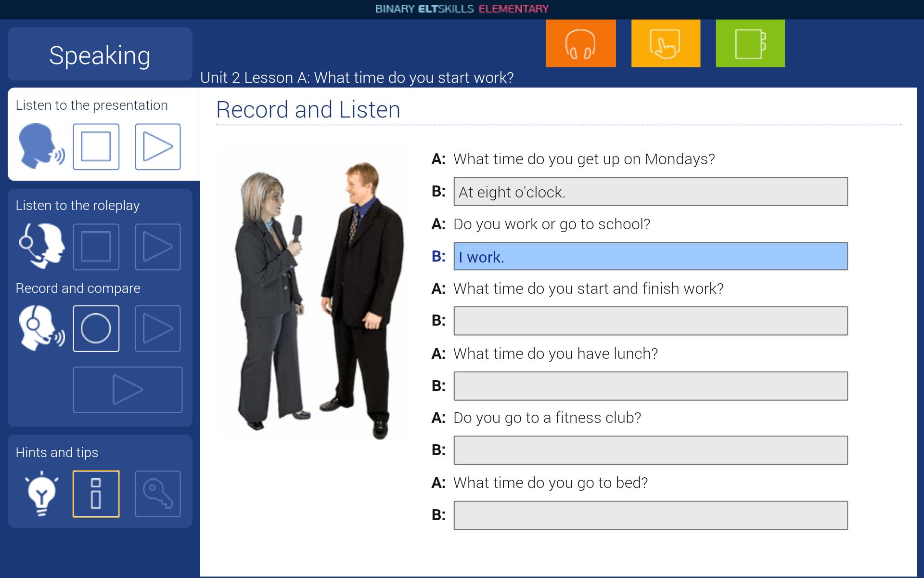924x578 pixels.
Task: Click the 'Record and compare' label
Action: [x=78, y=288]
